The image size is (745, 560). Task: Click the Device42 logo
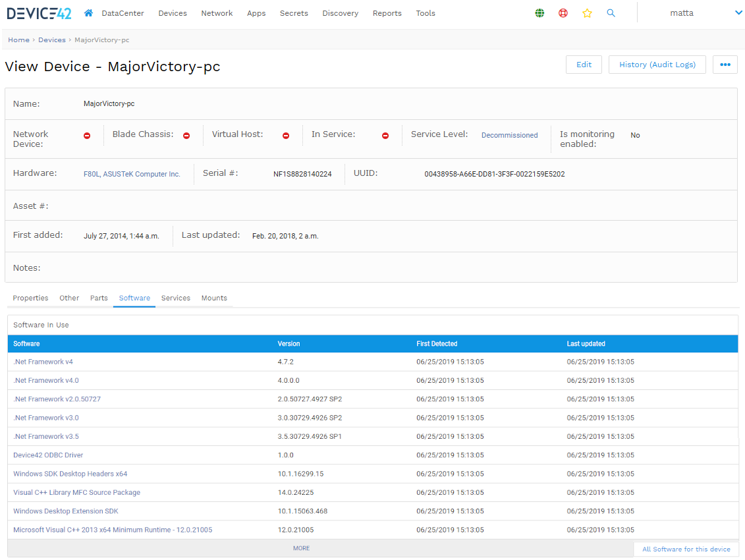39,13
